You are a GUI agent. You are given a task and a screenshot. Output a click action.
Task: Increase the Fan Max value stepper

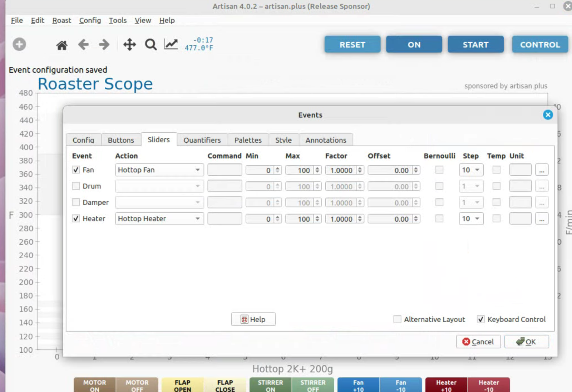(x=317, y=168)
